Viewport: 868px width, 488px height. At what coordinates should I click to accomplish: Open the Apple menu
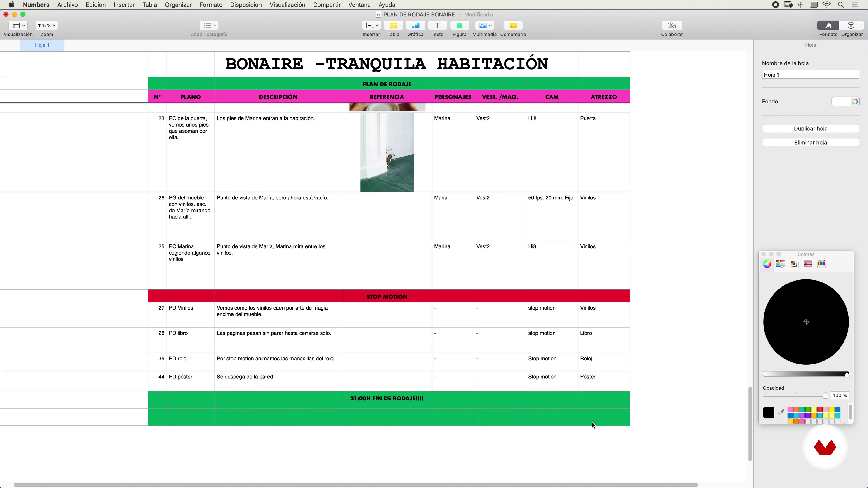point(12,5)
